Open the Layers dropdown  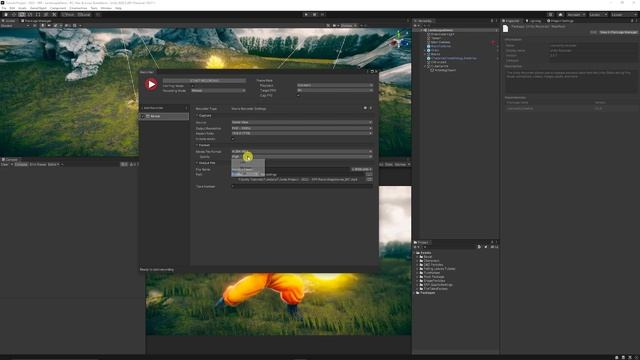(597, 15)
